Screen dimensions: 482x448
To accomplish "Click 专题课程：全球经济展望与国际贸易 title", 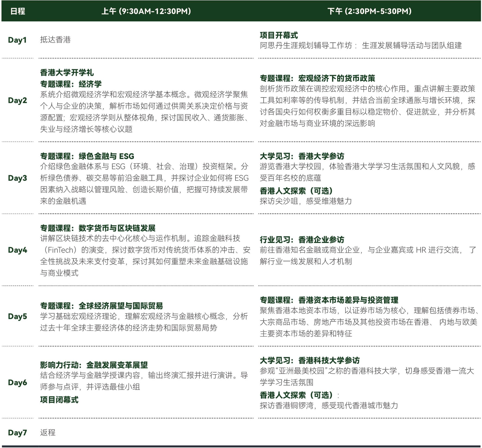I will pyautogui.click(x=101, y=306).
